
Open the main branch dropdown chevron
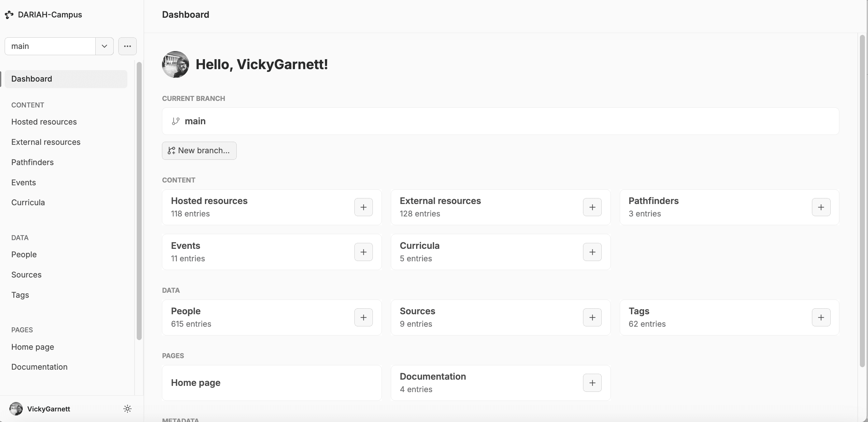[104, 46]
